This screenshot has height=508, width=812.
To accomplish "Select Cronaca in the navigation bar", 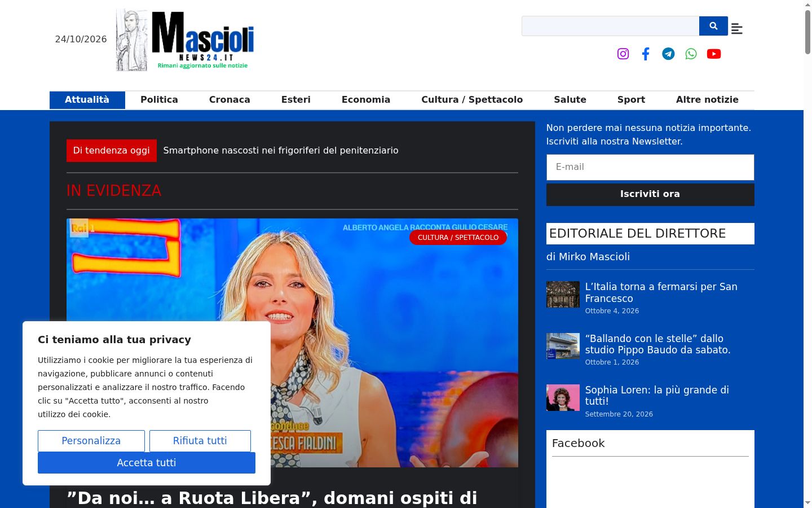I will pyautogui.click(x=230, y=100).
